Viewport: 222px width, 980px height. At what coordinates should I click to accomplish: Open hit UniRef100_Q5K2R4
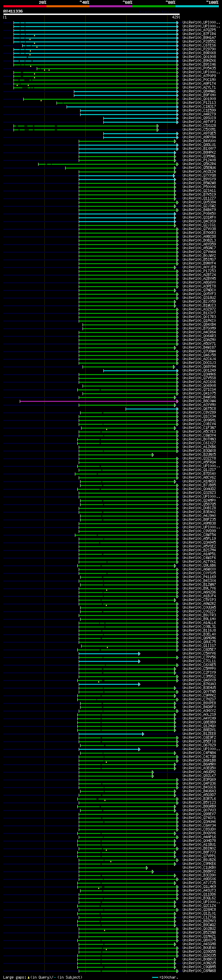point(199,164)
